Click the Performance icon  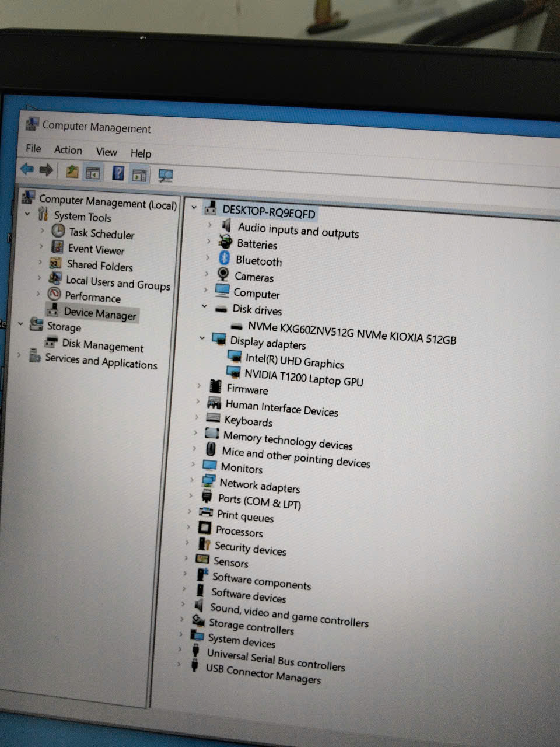54,294
